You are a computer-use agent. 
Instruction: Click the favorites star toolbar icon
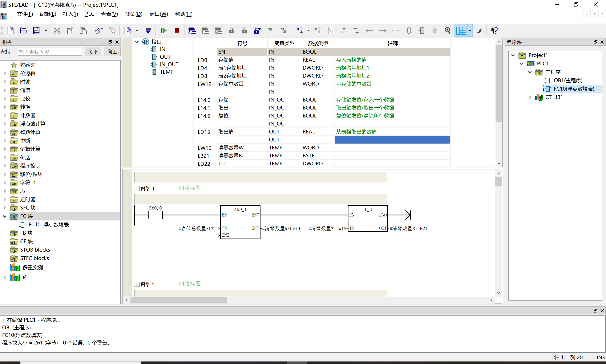coord(435,30)
